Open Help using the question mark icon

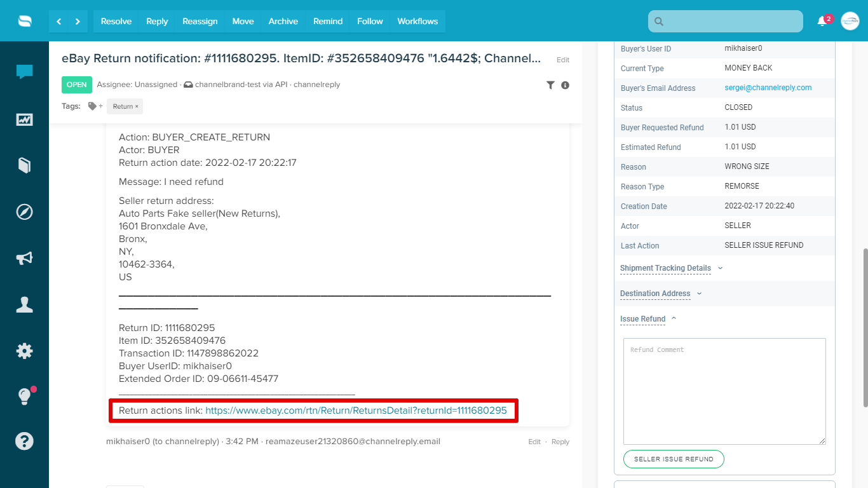click(24, 440)
